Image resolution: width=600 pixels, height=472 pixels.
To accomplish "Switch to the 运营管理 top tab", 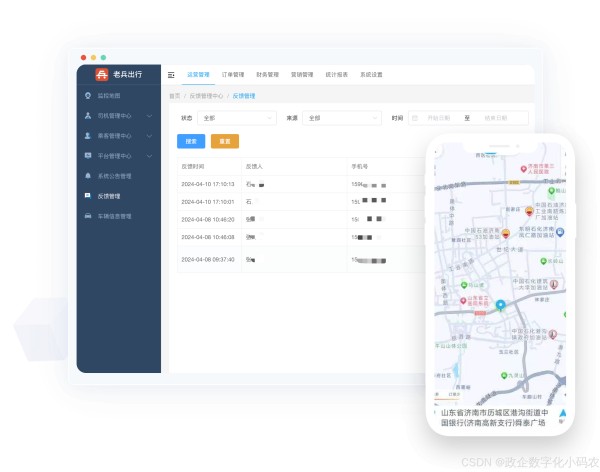I will [x=198, y=75].
